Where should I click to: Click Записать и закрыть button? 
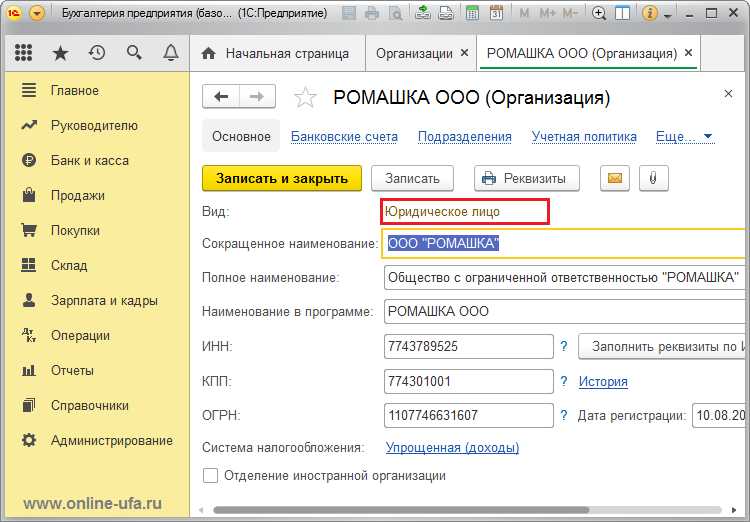pos(282,178)
